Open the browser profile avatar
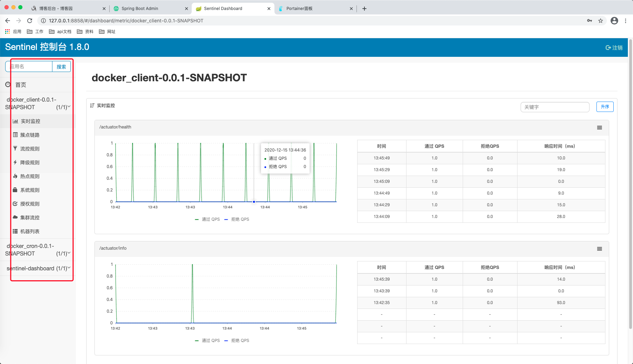The height and width of the screenshot is (364, 633). click(614, 21)
